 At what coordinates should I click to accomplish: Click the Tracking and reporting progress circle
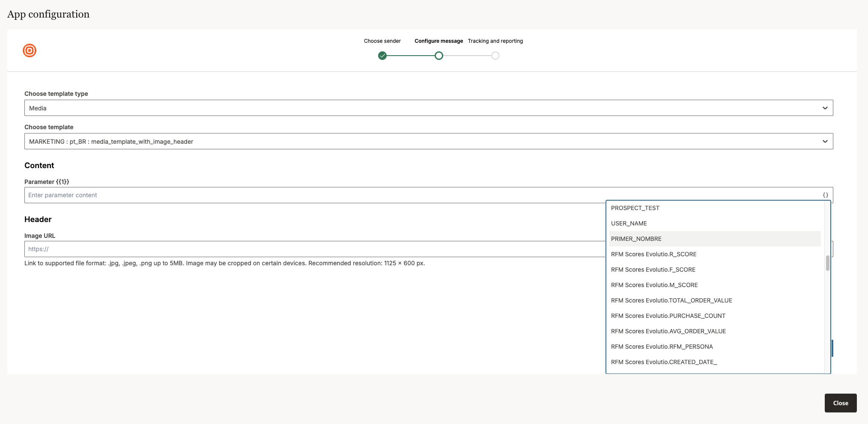tap(495, 56)
